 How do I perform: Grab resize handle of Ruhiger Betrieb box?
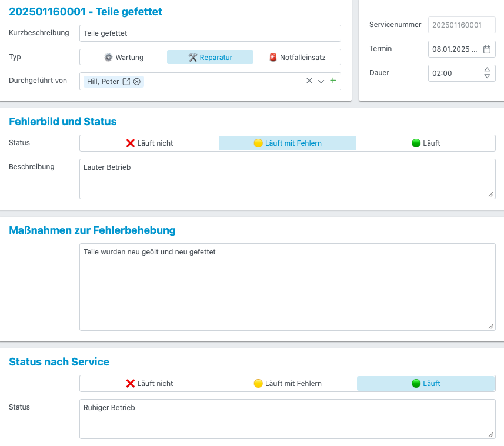point(491,434)
